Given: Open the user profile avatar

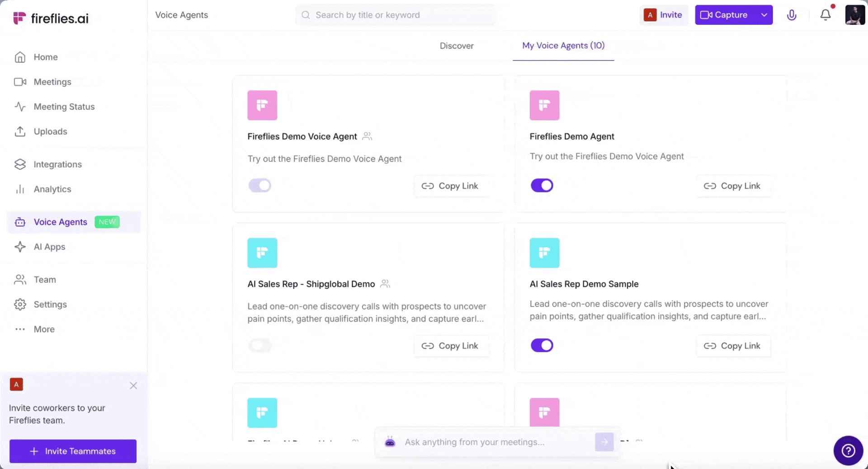Looking at the screenshot, I should point(854,15).
